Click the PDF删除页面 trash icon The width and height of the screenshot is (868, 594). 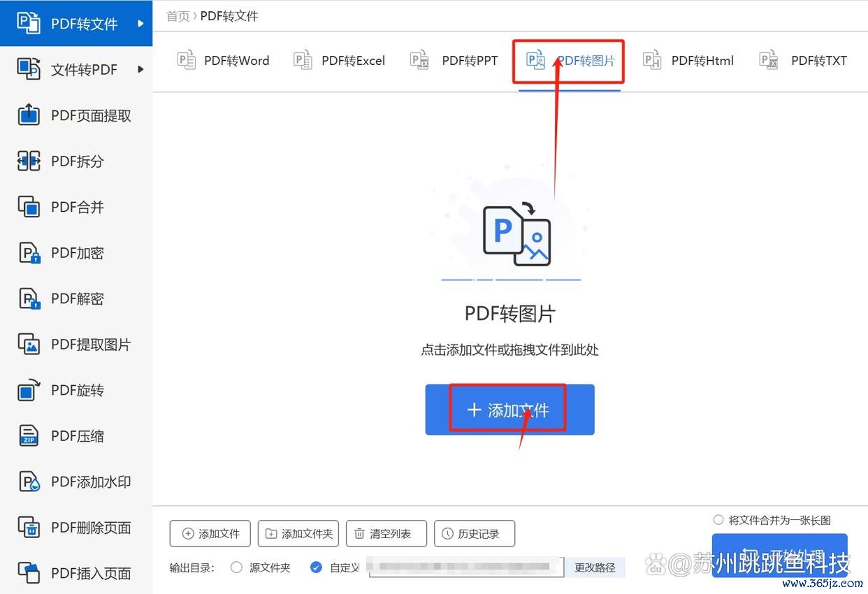click(x=28, y=528)
